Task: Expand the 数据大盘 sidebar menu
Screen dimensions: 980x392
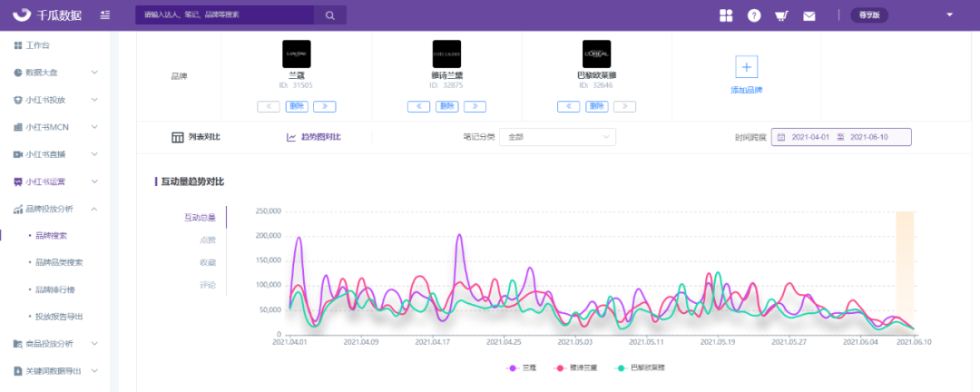Action: tap(55, 73)
